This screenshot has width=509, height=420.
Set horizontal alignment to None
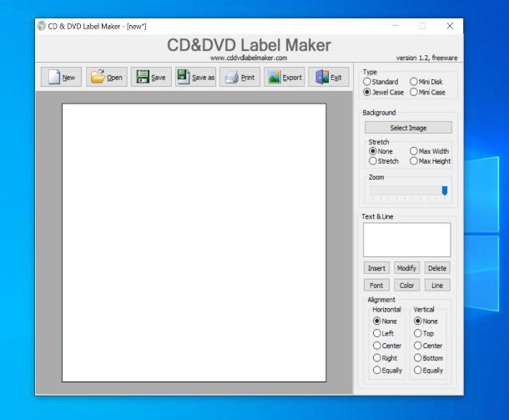[x=385, y=321]
